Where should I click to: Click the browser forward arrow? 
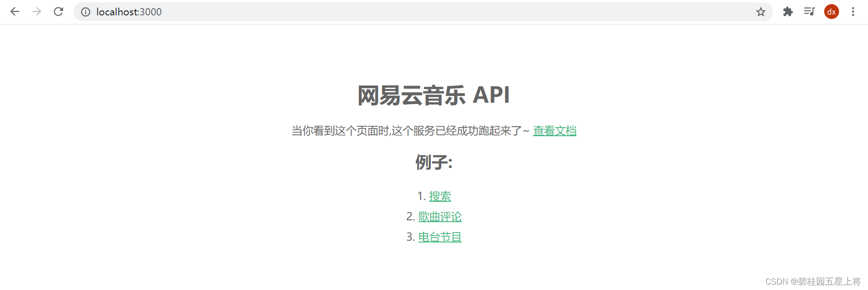pos(37,12)
